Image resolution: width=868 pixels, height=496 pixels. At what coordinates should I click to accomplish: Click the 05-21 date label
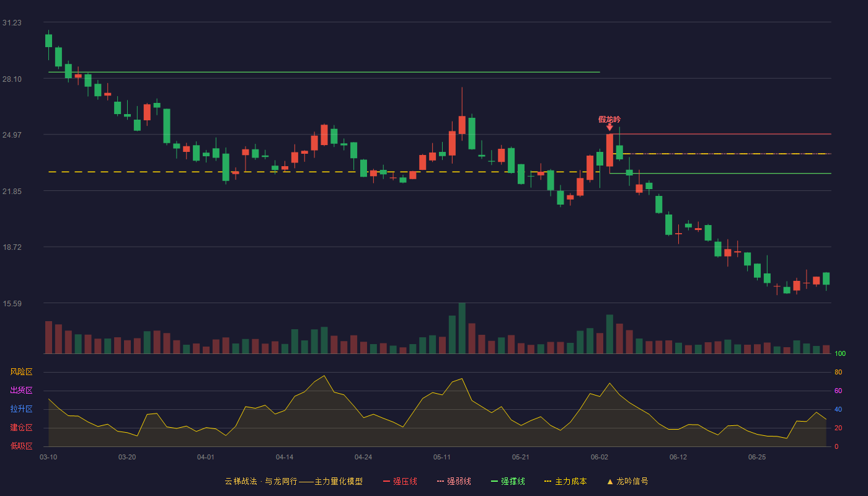point(521,457)
